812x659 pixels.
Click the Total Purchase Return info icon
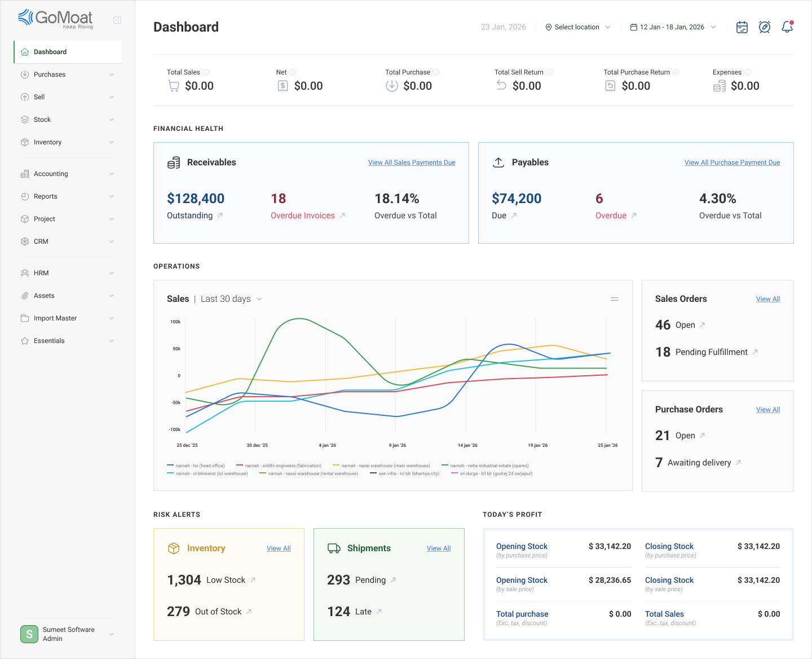pos(676,72)
